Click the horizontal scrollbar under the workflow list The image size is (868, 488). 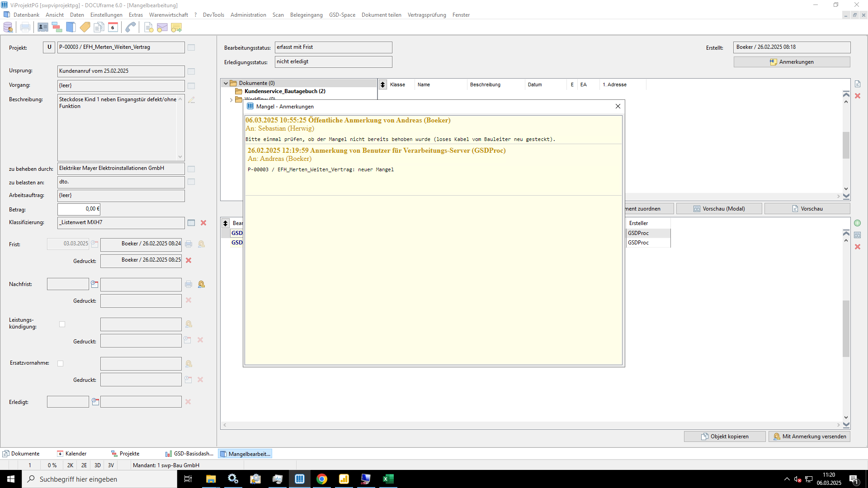[531, 425]
